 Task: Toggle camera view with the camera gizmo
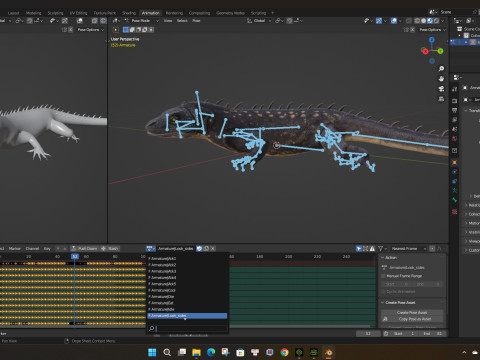click(441, 89)
